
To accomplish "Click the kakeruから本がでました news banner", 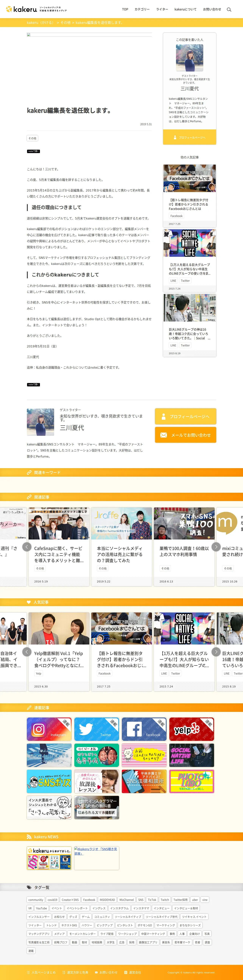I will pyautogui.click(x=49, y=858).
